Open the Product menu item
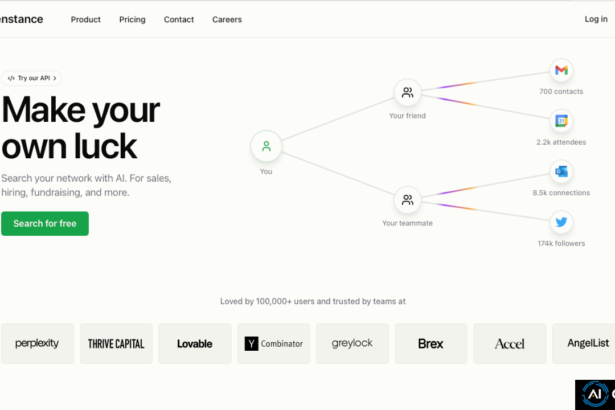Screen dimensions: 615x410 (86, 19)
